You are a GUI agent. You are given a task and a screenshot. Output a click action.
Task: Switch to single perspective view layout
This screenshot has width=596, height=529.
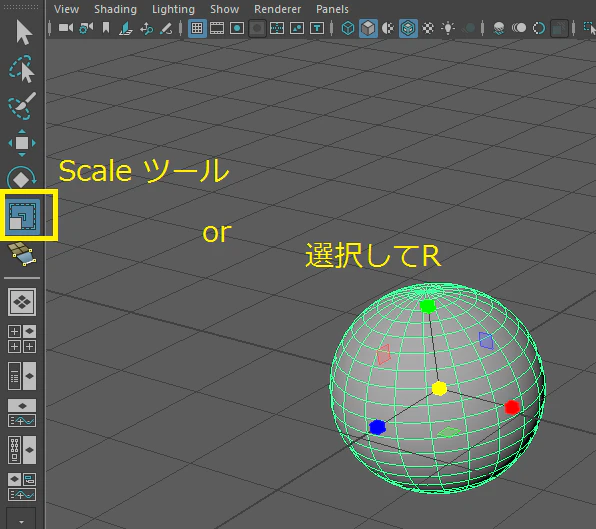tap(22, 302)
